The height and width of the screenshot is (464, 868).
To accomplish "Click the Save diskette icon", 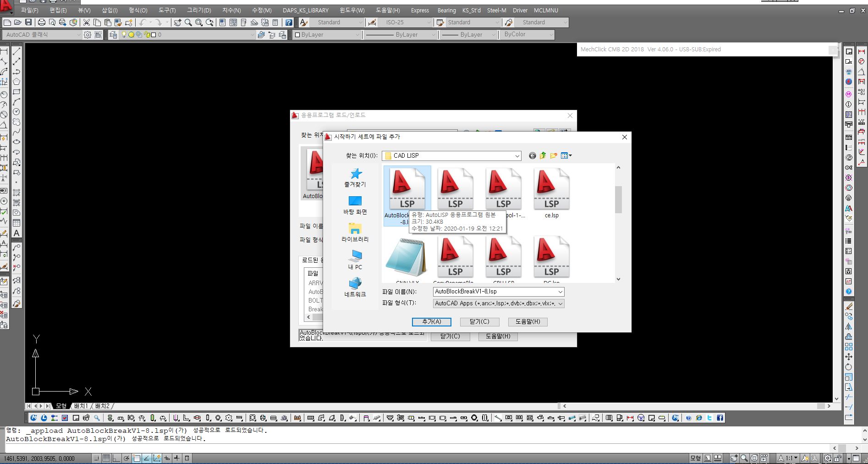I will pos(28,22).
